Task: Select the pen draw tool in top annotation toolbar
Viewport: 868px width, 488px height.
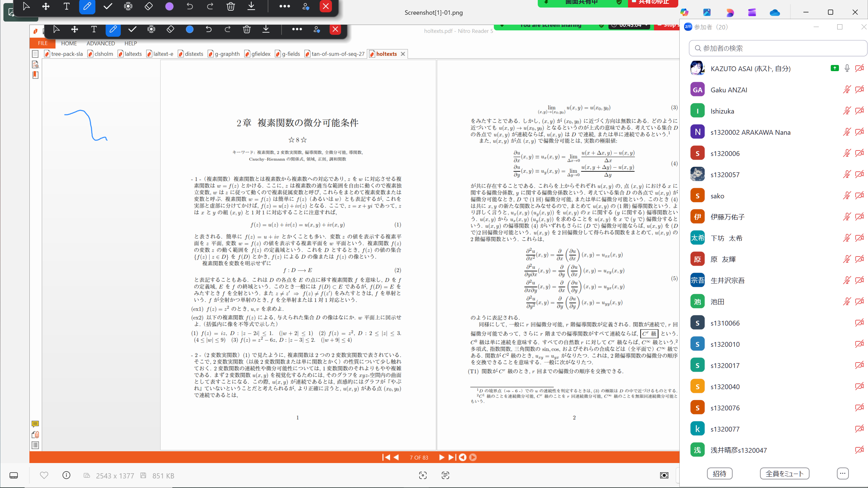Action: coord(87,6)
